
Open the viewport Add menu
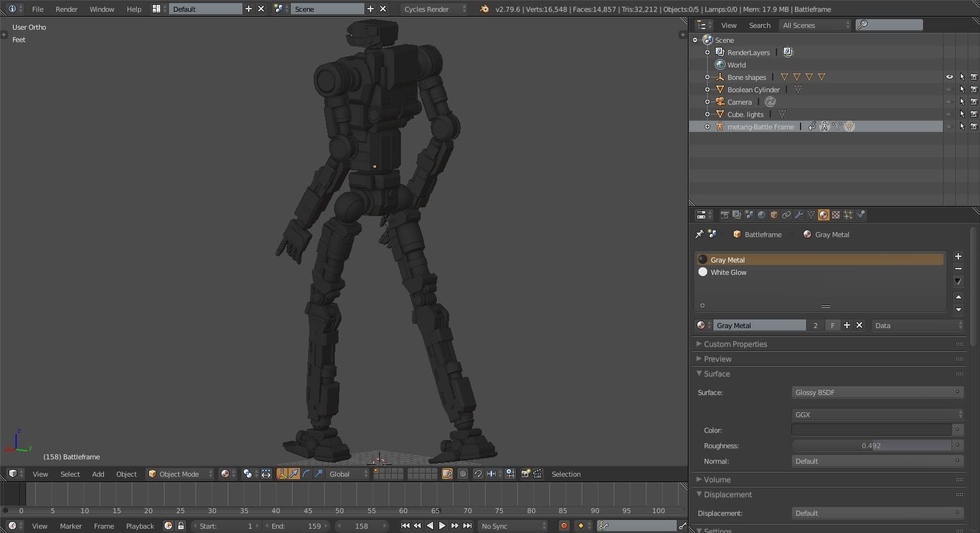tap(98, 474)
